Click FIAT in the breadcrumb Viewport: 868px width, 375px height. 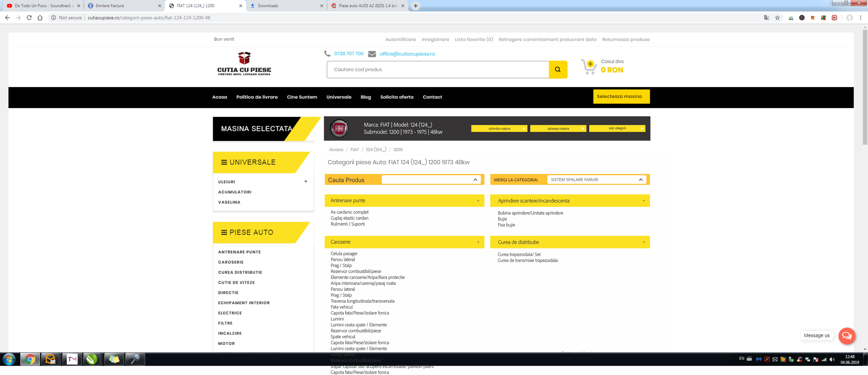click(x=354, y=150)
